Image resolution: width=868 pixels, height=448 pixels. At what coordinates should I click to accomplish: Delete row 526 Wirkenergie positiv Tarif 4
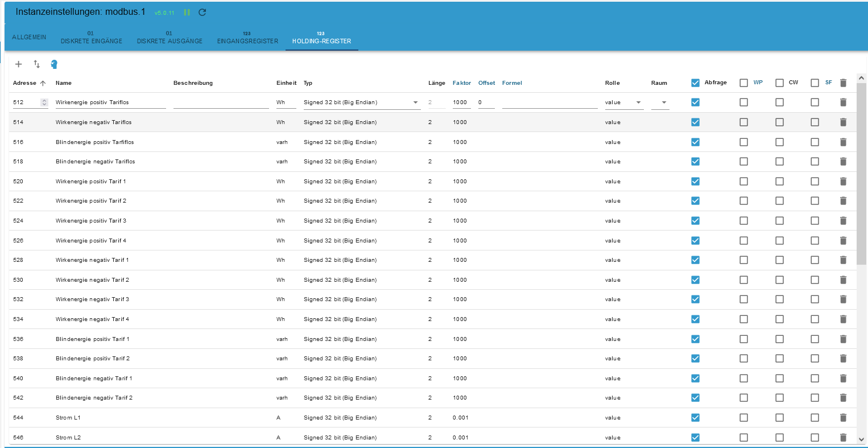pyautogui.click(x=843, y=241)
